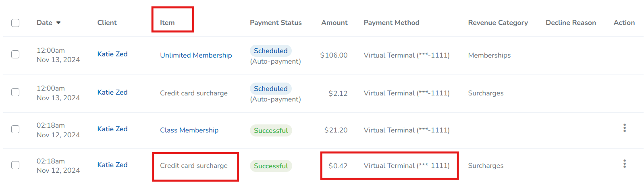Open the Unlimited Membership item link
This screenshot has height=182, width=644.
[x=196, y=55]
